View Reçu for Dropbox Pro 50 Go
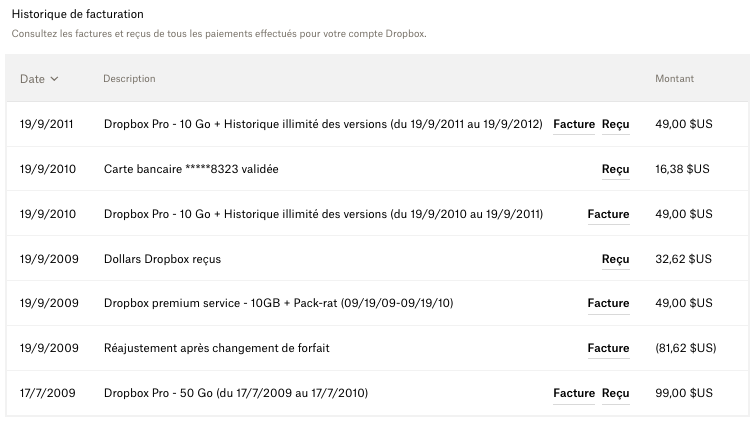 pyautogui.click(x=615, y=394)
